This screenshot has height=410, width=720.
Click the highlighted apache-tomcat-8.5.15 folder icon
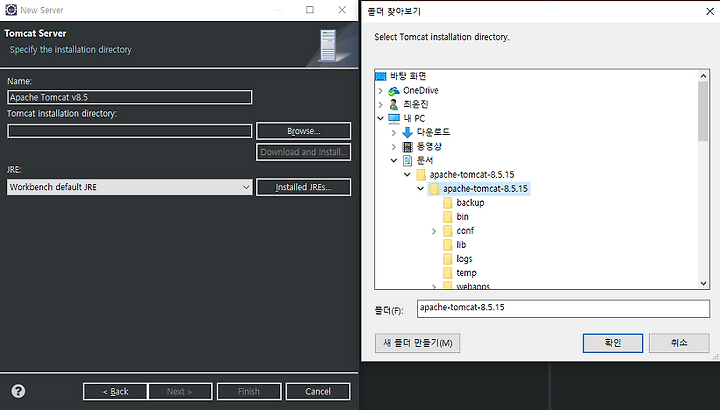click(x=434, y=189)
